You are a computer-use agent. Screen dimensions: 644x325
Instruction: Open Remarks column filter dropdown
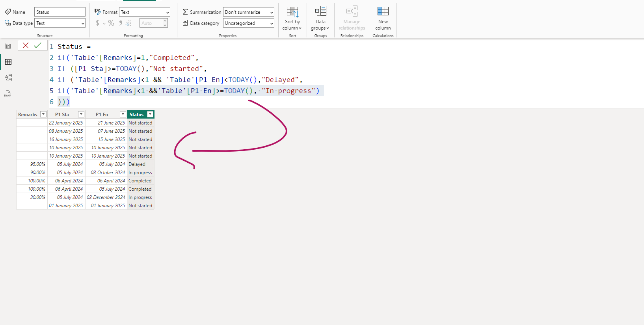tap(43, 115)
